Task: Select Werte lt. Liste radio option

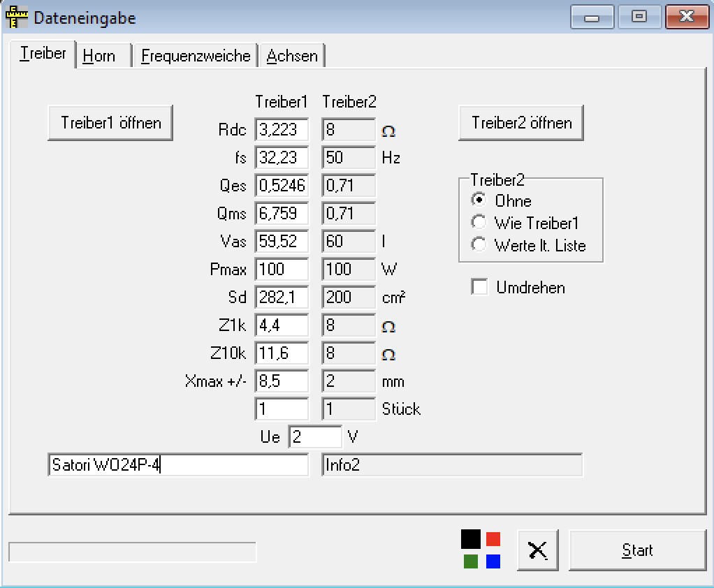Action: pyautogui.click(x=479, y=245)
